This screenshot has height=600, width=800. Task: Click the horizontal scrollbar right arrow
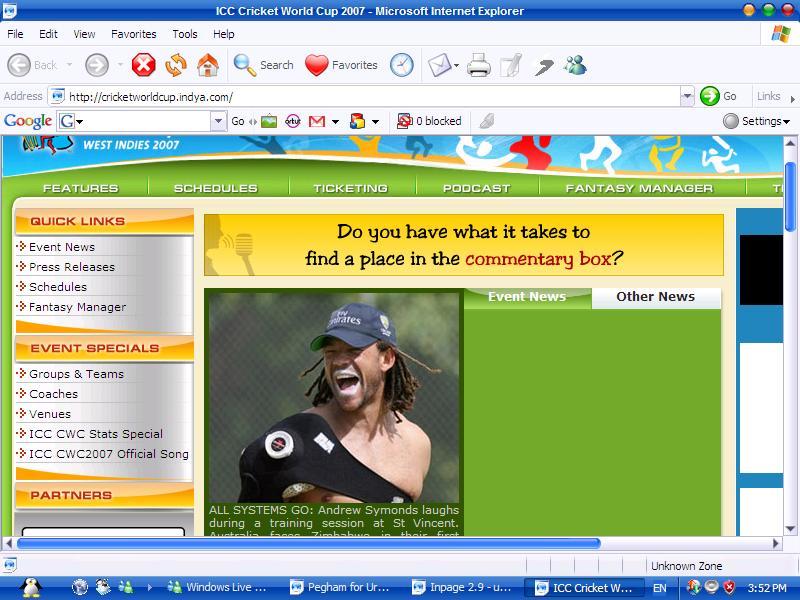(x=776, y=543)
